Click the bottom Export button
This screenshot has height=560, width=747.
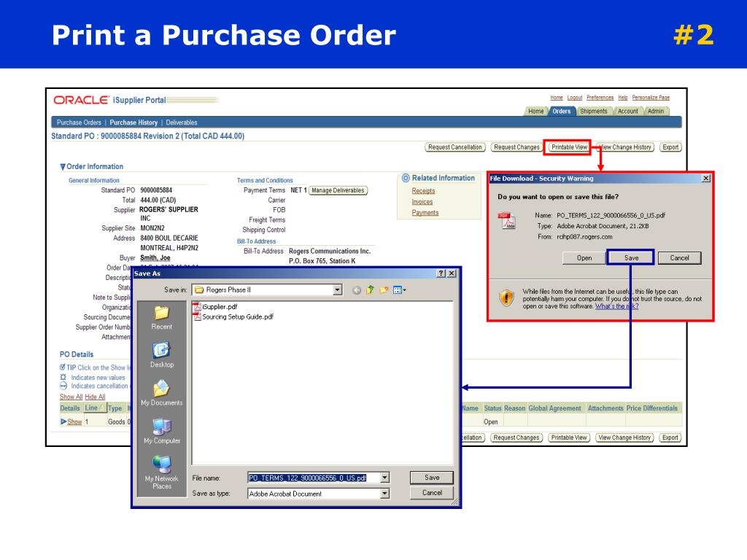670,437
